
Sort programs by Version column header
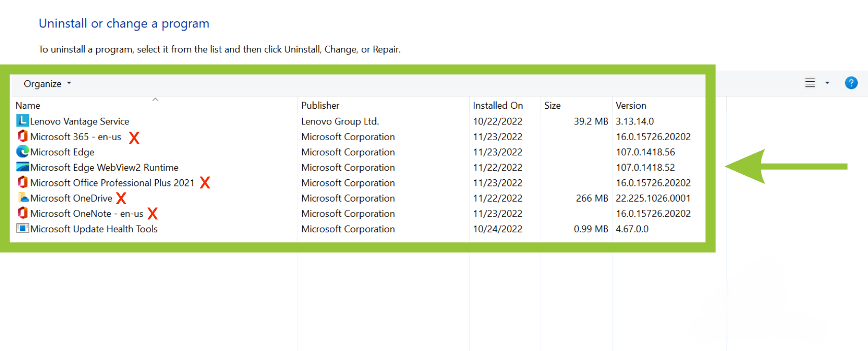(x=631, y=106)
